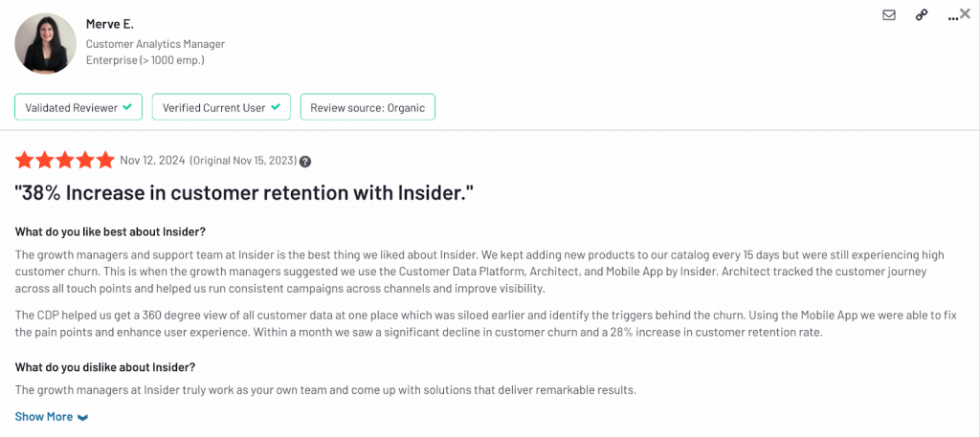Click the first red rating star
The width and height of the screenshot is (980, 437).
[25, 160]
